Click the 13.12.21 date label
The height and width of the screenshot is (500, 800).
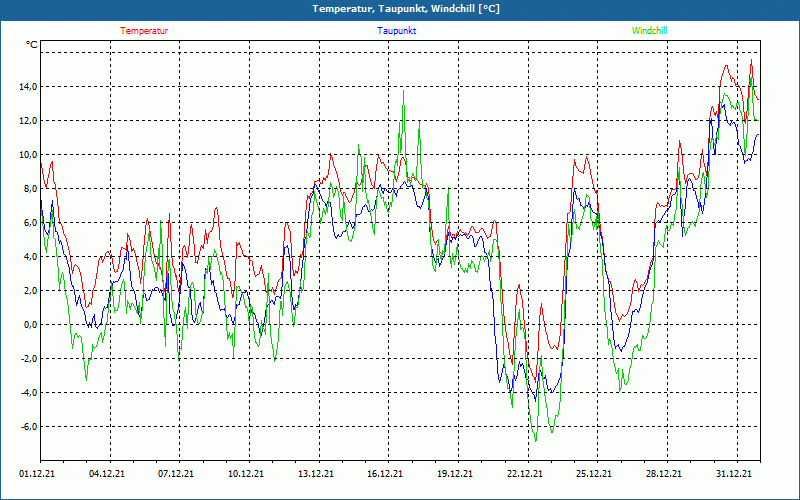pos(315,474)
